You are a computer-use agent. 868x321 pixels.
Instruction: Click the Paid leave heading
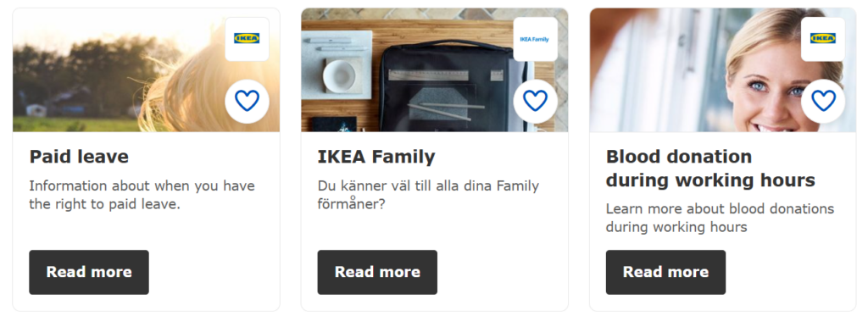(79, 157)
